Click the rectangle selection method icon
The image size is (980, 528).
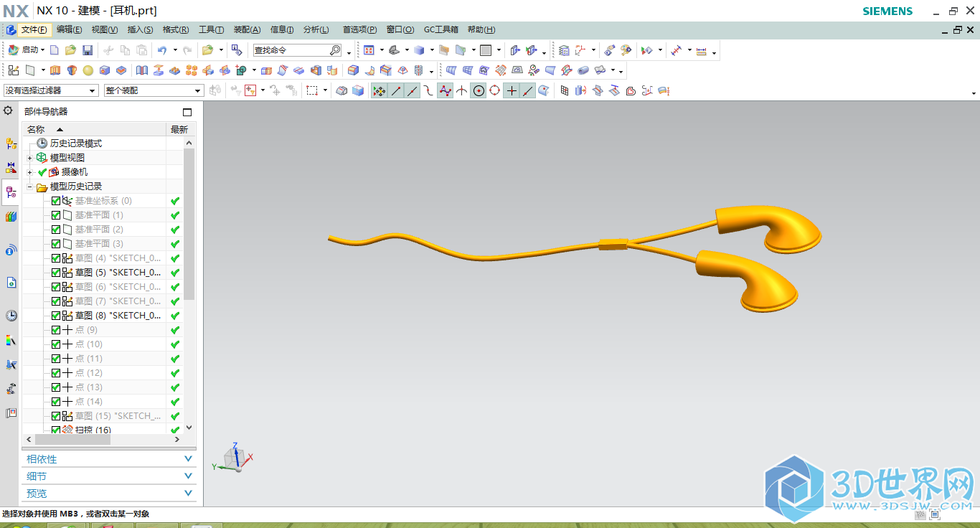[x=312, y=90]
